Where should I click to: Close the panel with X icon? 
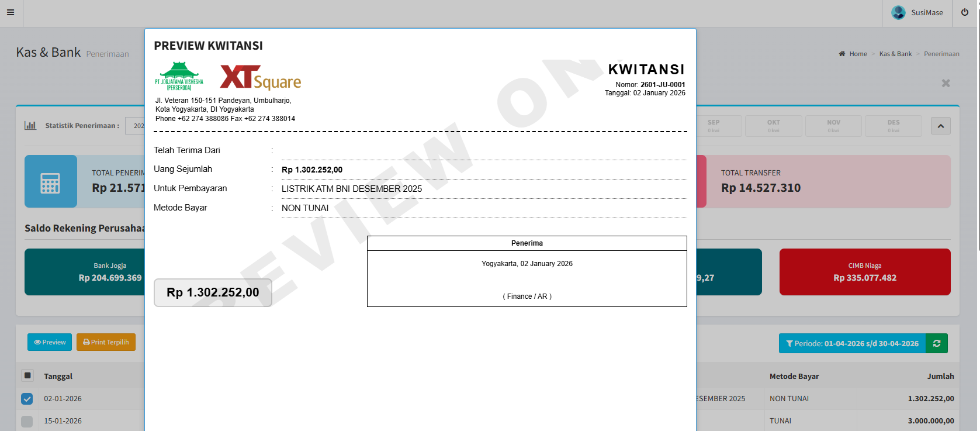(x=946, y=84)
